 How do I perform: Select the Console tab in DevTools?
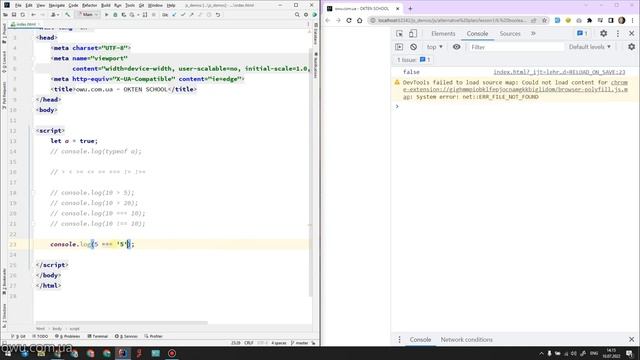tap(477, 33)
